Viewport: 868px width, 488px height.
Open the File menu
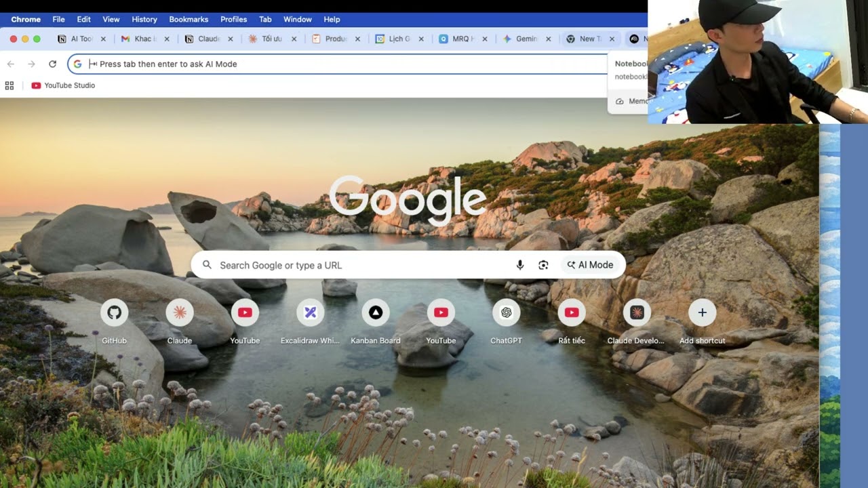click(59, 19)
